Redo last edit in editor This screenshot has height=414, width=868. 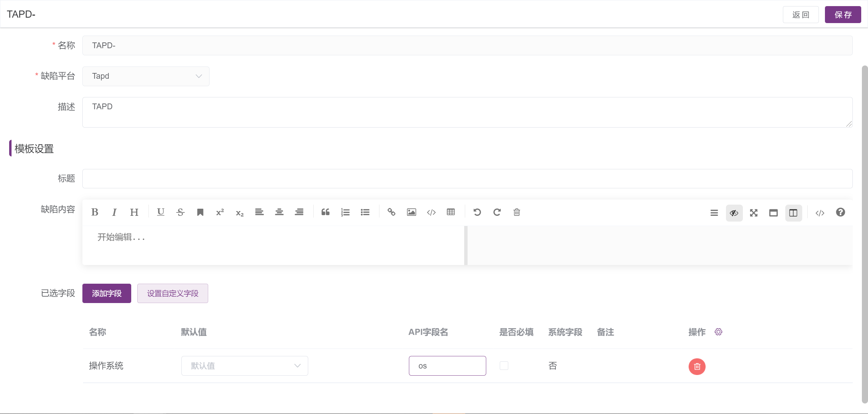(497, 212)
